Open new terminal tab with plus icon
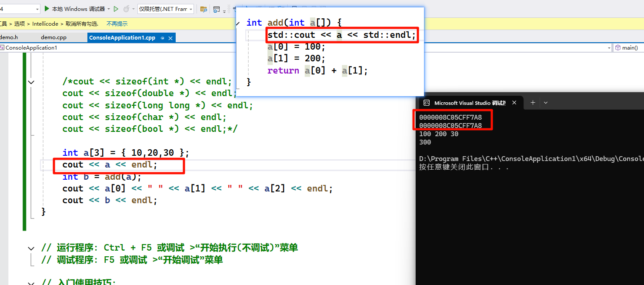Viewport: 644px width, 285px height. point(533,103)
